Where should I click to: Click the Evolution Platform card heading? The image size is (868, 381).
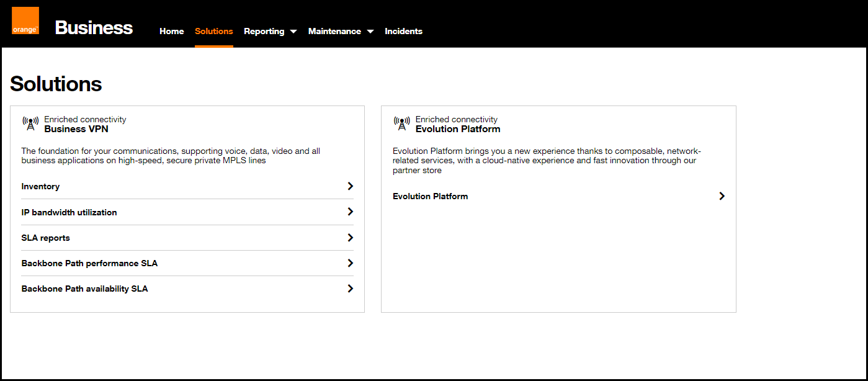(458, 129)
